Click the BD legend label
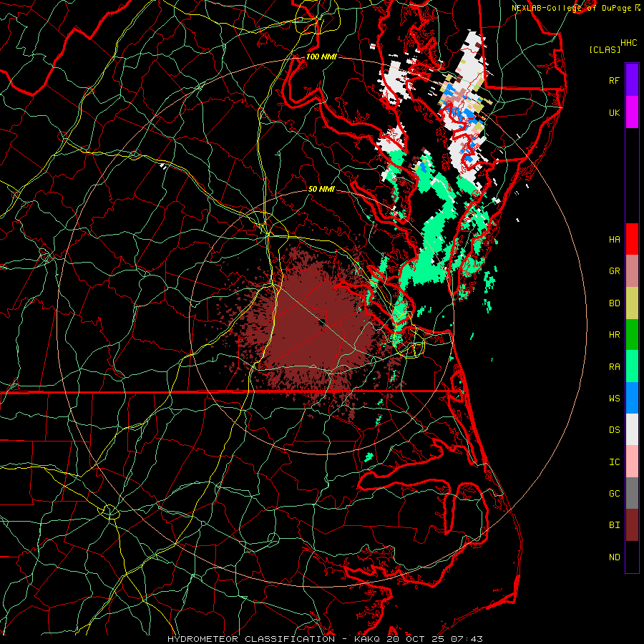This screenshot has height=644, width=644. pos(615,303)
